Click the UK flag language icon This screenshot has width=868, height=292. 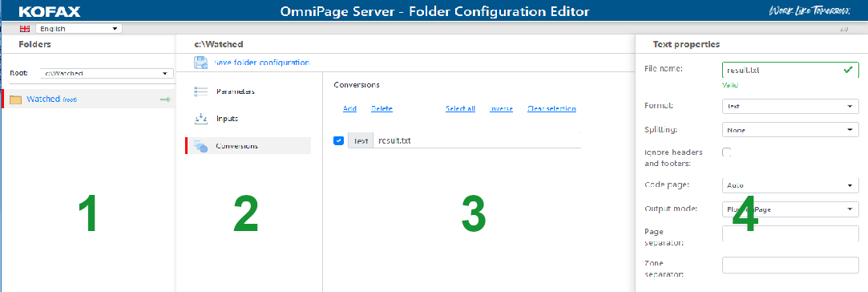[25, 29]
